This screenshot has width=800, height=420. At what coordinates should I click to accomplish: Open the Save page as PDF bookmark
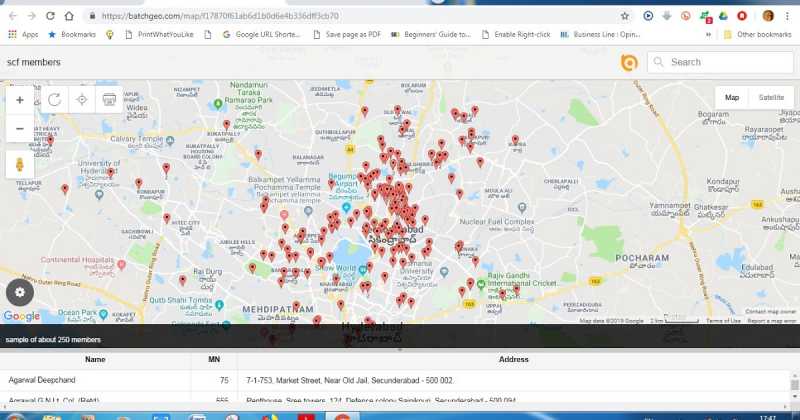click(347, 35)
